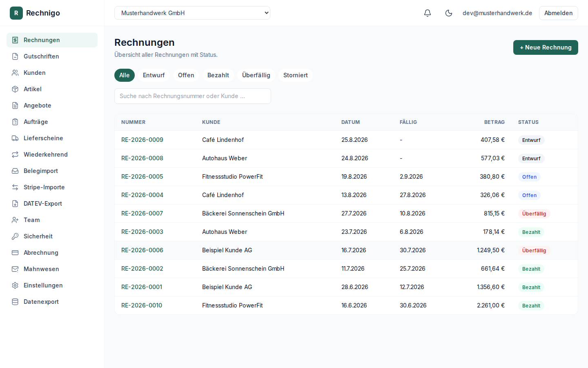588x368 pixels.
Task: Click the Kunden sidebar icon
Action: pos(15,73)
